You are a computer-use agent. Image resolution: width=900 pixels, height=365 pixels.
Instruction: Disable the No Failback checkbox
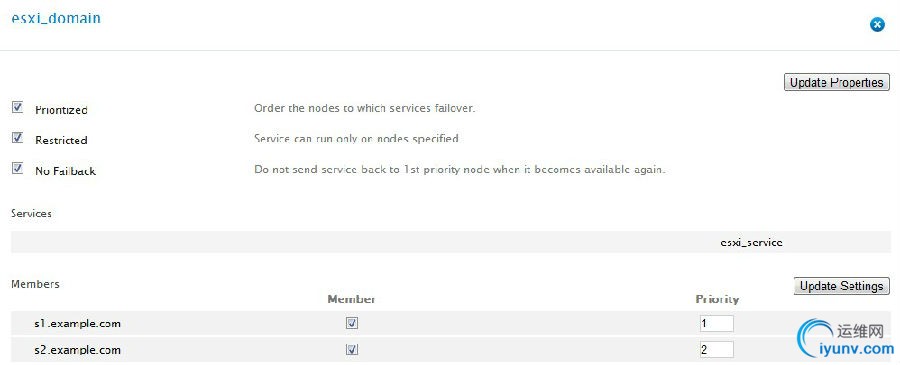tap(18, 168)
